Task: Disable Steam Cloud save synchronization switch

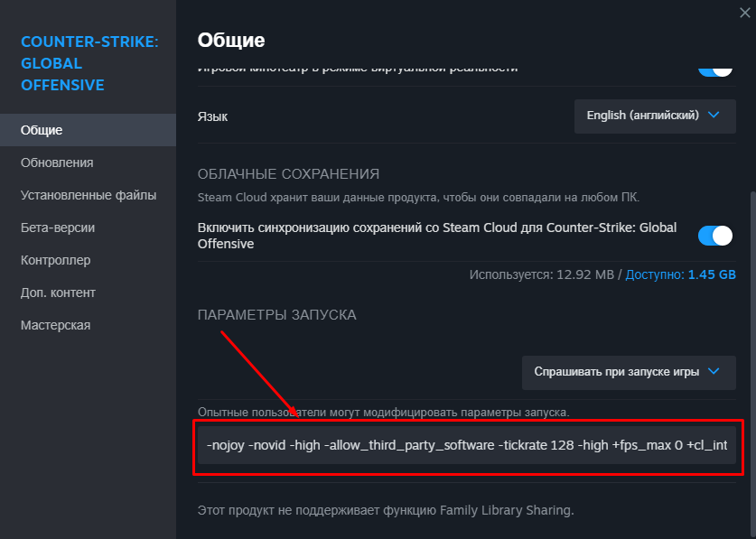Action: click(x=715, y=236)
